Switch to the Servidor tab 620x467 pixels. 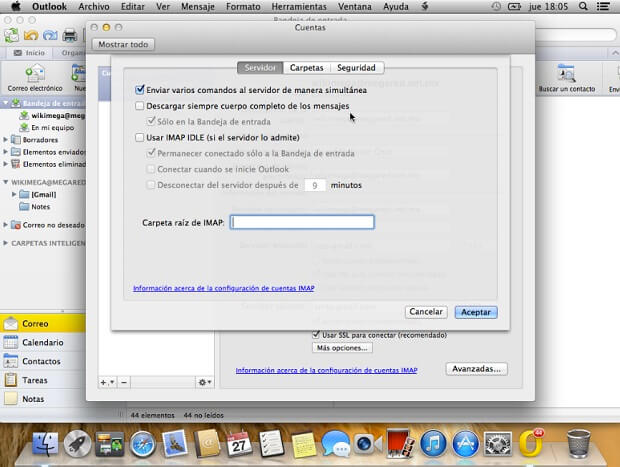coord(260,68)
